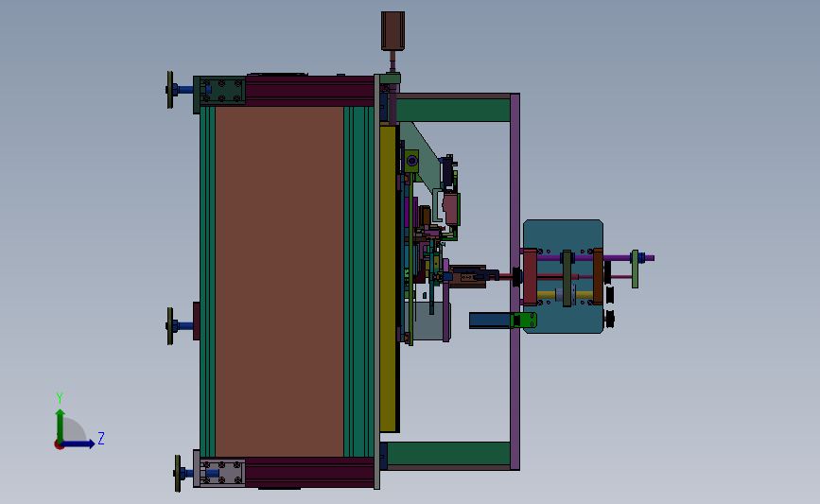Viewport: 820px width, 504px height.
Task: Select the upper green horizontal beam
Action: point(453,111)
